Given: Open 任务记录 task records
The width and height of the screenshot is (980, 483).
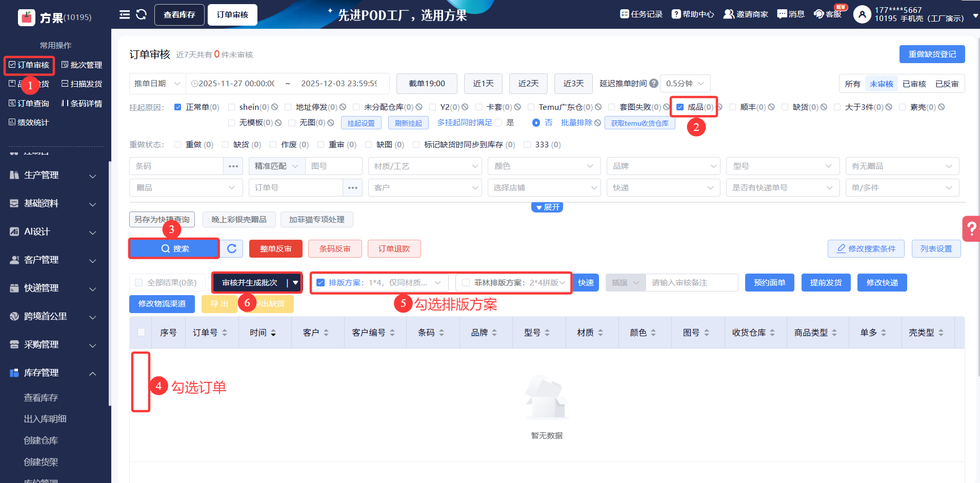Looking at the screenshot, I should (x=641, y=14).
